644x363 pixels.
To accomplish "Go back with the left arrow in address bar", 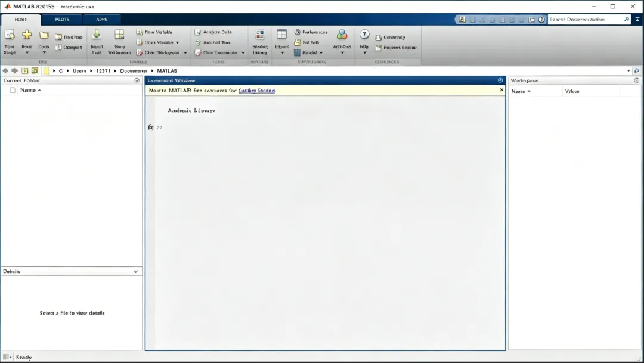I will tap(5, 70).
